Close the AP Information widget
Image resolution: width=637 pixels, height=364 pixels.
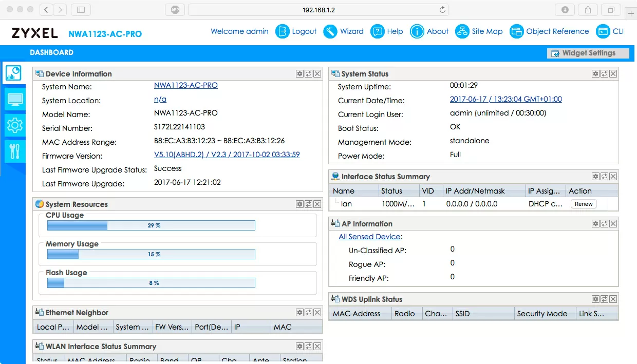613,224
